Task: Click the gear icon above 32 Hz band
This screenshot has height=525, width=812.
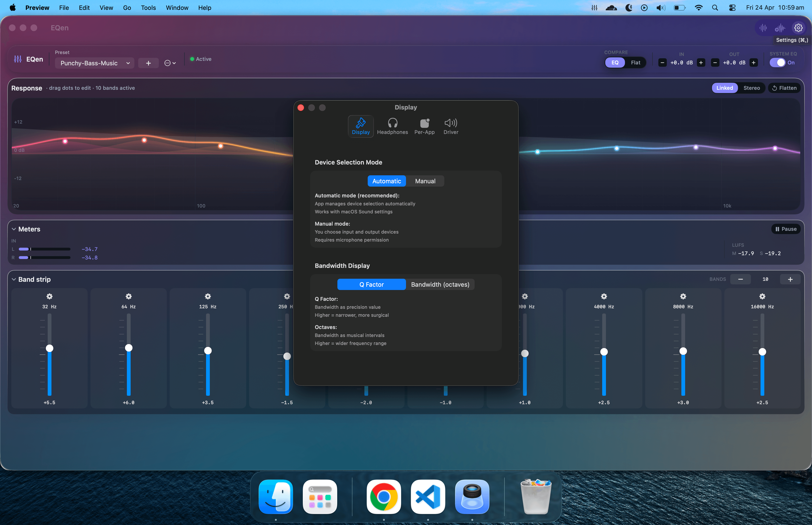Action: (49, 296)
